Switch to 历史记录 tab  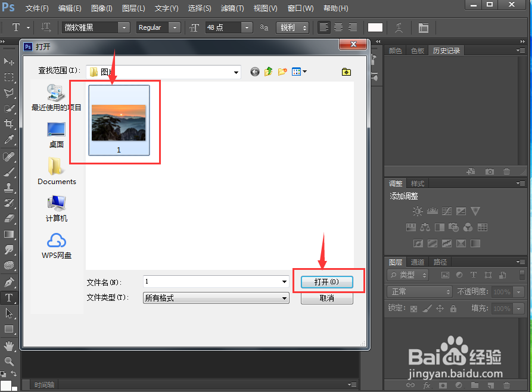446,51
